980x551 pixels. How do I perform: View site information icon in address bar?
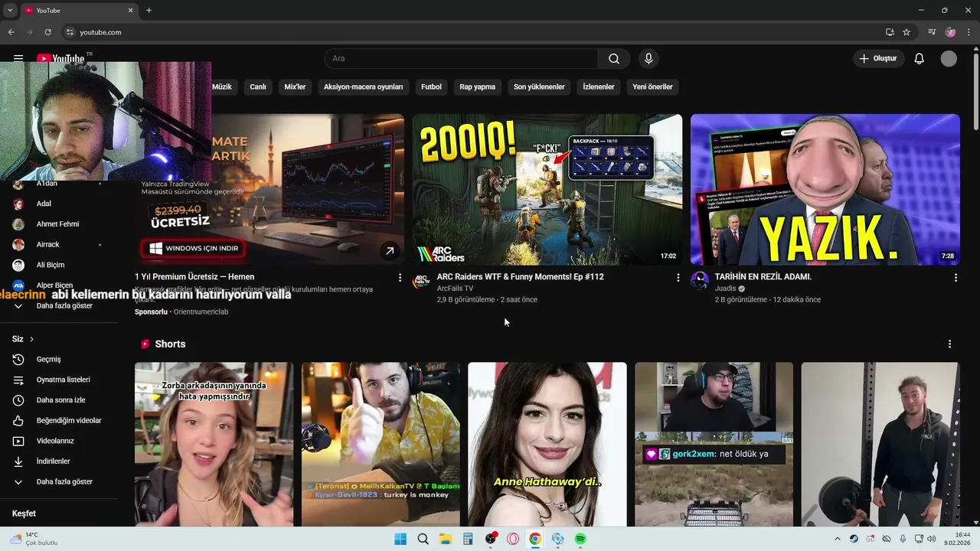pyautogui.click(x=70, y=32)
